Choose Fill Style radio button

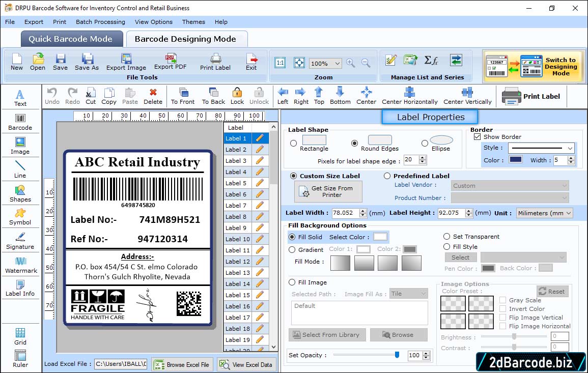(x=446, y=247)
